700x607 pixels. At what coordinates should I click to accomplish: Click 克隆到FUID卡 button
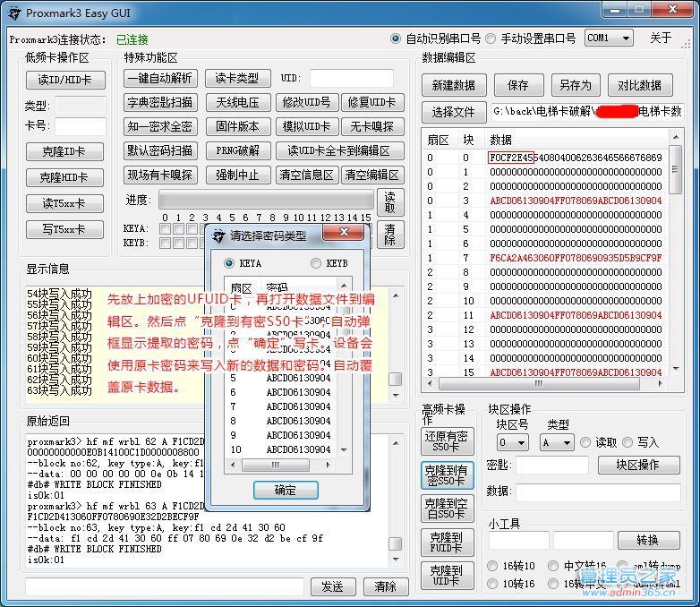click(447, 543)
